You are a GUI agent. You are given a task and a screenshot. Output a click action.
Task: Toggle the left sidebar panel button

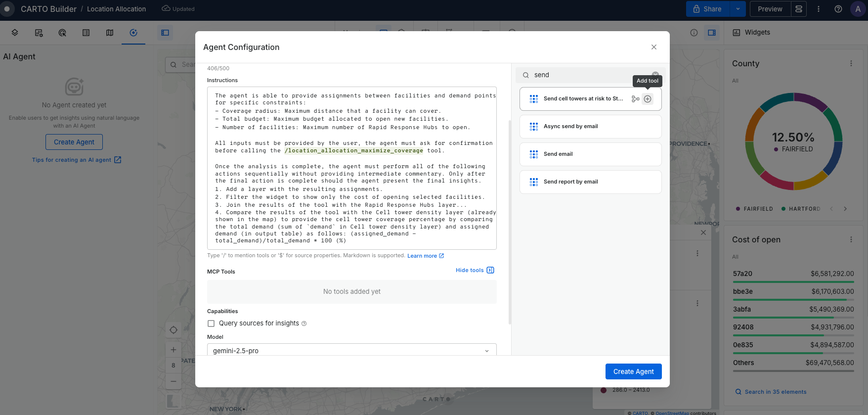[x=165, y=33]
